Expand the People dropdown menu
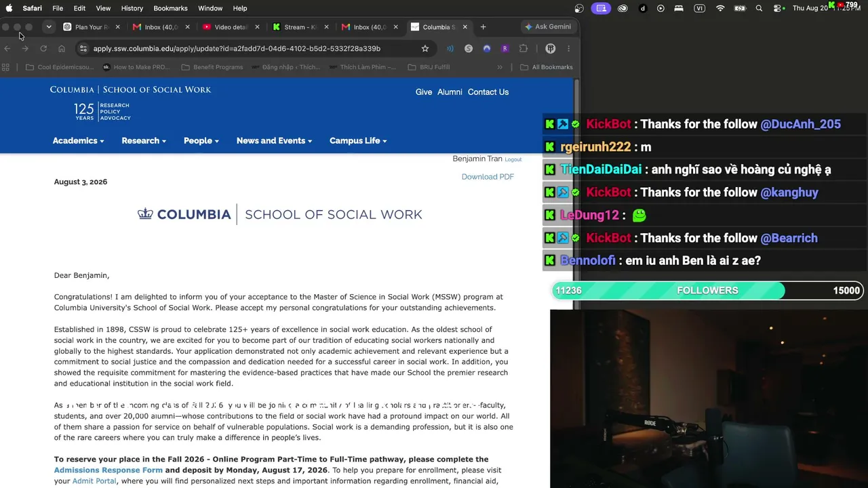Image resolution: width=868 pixels, height=488 pixels. (201, 141)
